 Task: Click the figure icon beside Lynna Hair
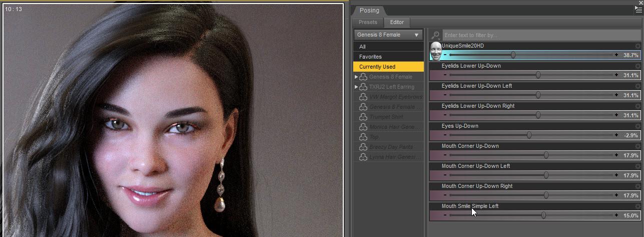click(x=363, y=157)
